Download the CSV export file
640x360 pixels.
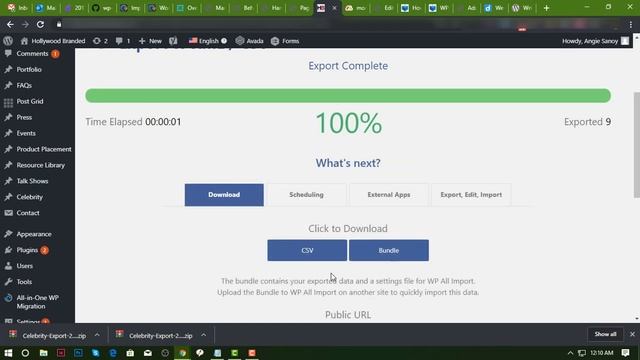tap(307, 250)
